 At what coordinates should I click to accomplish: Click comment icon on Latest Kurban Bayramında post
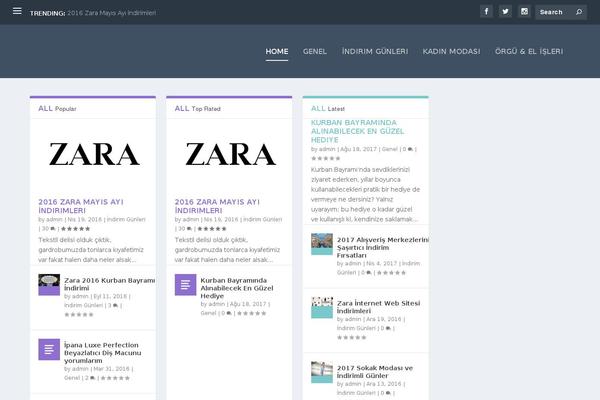pos(410,149)
